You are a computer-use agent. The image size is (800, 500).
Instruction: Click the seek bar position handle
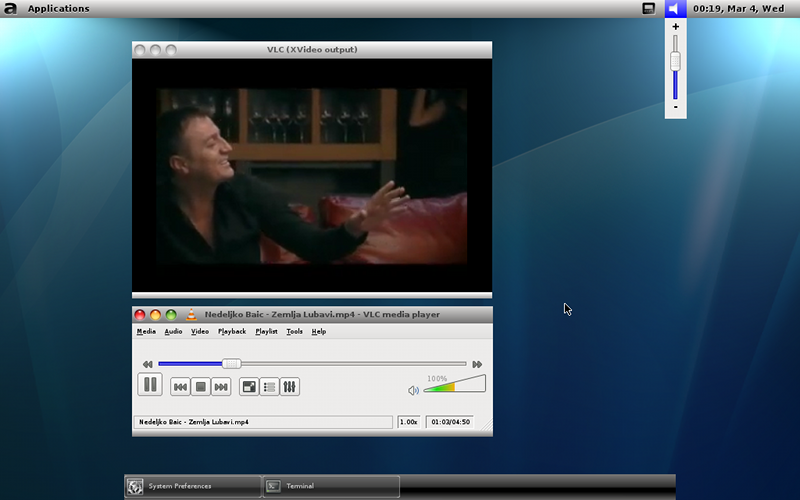232,364
